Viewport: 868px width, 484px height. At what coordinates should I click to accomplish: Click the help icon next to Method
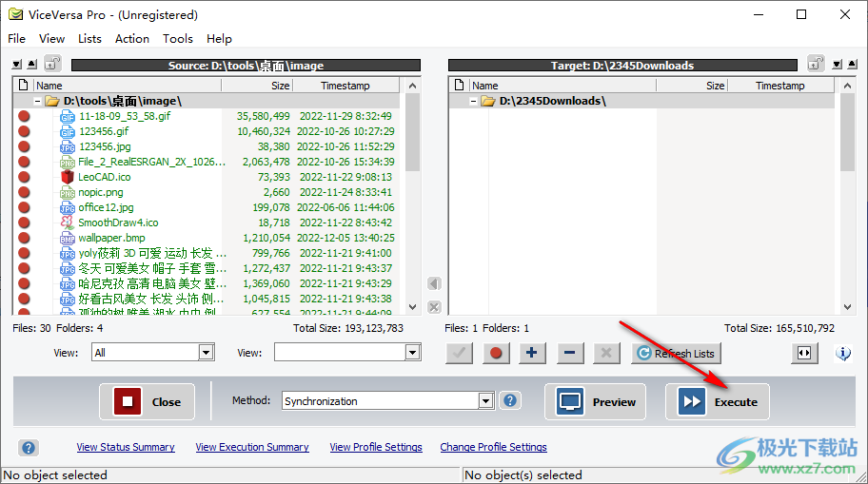coord(510,400)
